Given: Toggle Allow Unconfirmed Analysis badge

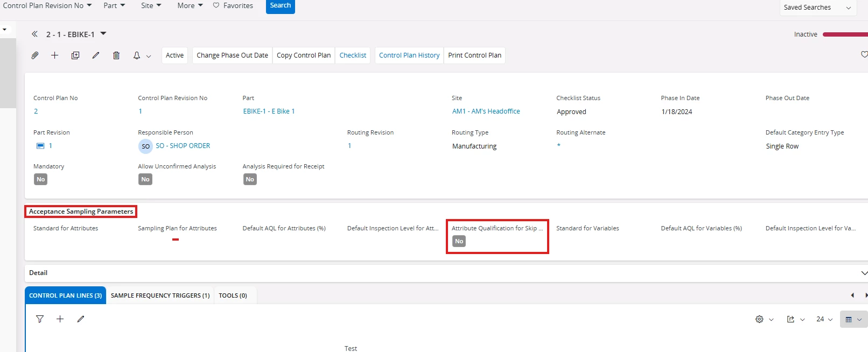Looking at the screenshot, I should 145,179.
